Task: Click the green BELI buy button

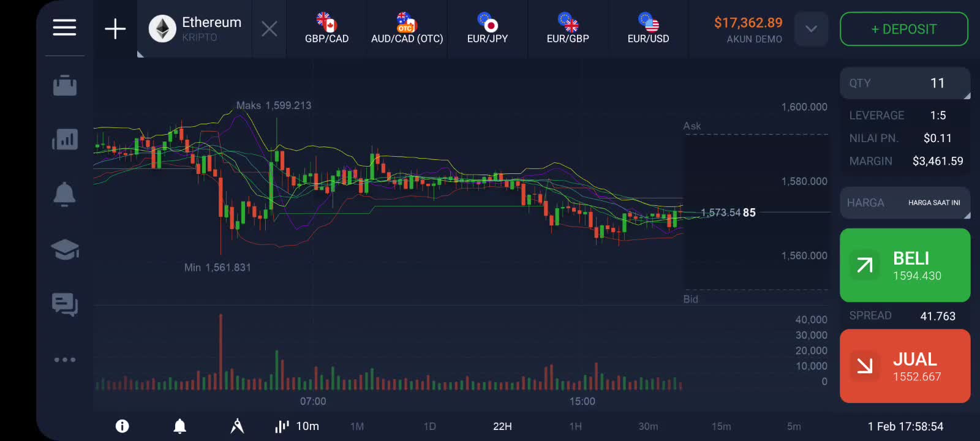Action: (905, 265)
